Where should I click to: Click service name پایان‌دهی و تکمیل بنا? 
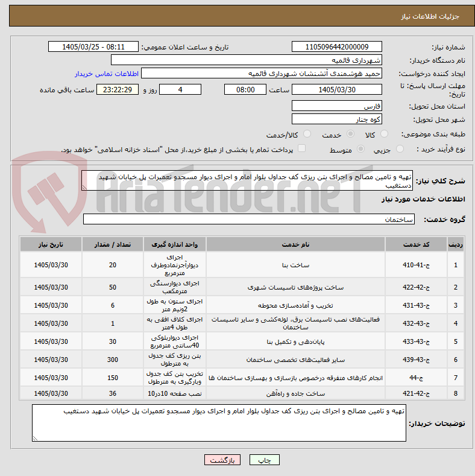[296, 341]
